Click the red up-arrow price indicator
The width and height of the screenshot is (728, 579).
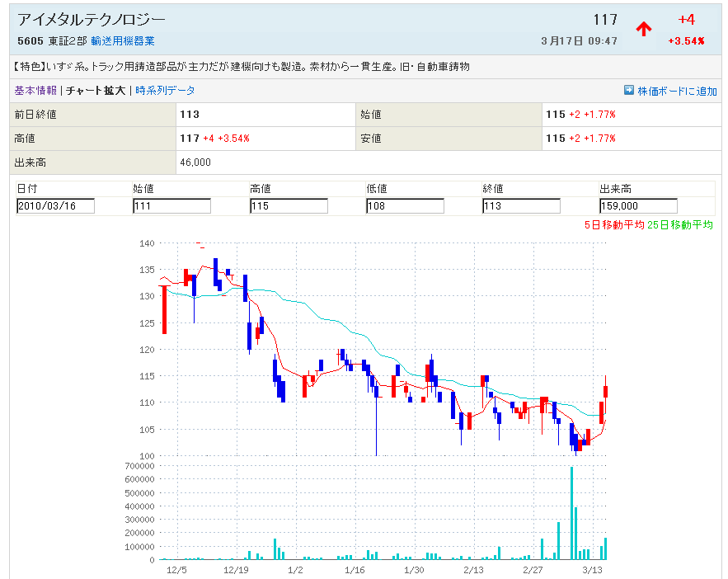tap(644, 29)
